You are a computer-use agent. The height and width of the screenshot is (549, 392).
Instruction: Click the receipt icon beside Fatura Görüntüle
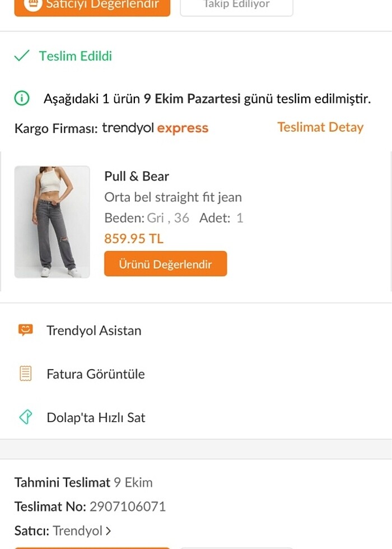[25, 374]
